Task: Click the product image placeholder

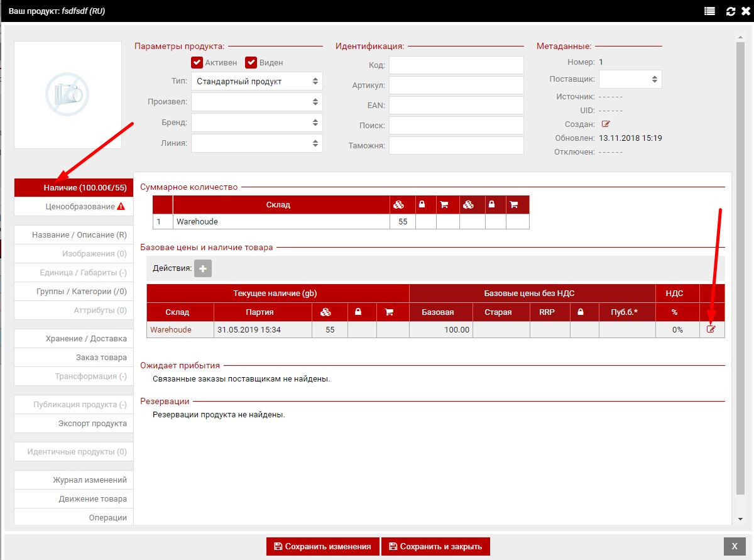Action: [67, 95]
